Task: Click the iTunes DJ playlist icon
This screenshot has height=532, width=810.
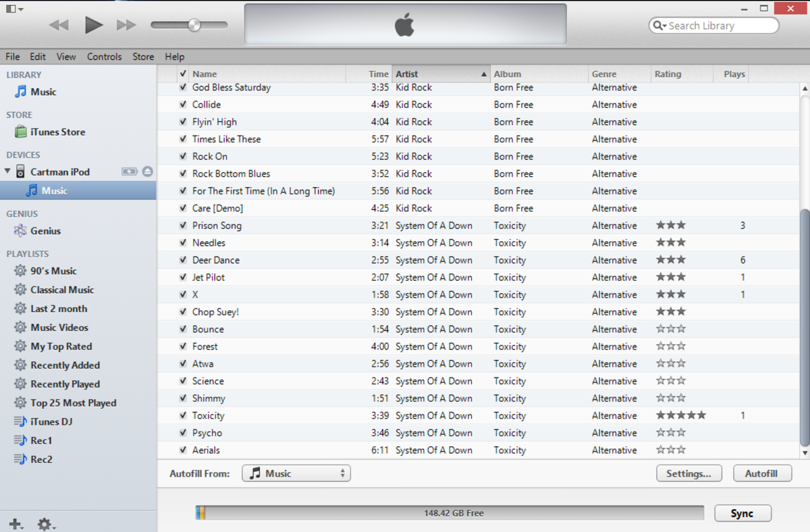Action: click(x=20, y=422)
